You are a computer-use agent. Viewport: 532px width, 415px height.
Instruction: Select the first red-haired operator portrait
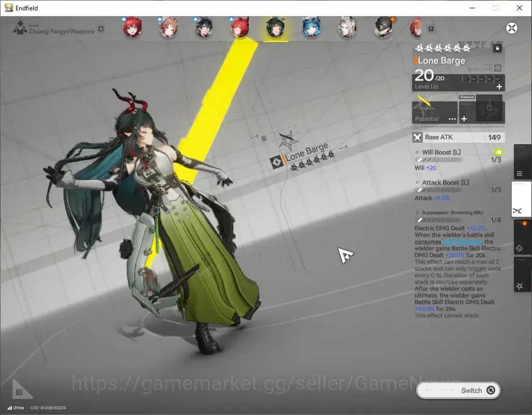pyautogui.click(x=132, y=27)
